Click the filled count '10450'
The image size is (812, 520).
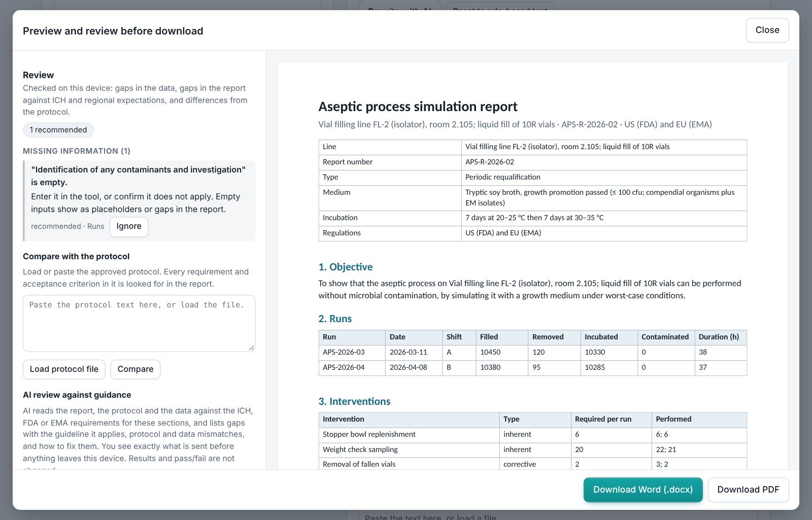pos(502,353)
